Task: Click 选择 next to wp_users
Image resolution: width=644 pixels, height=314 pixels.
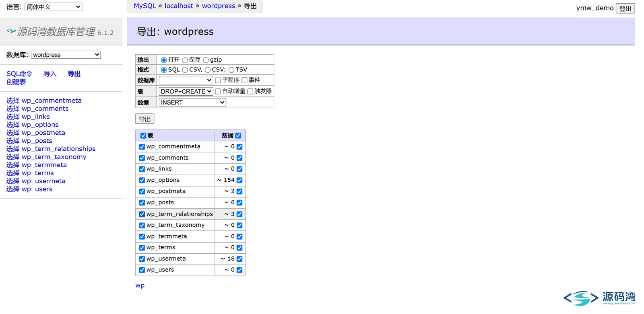Action: pos(13,189)
